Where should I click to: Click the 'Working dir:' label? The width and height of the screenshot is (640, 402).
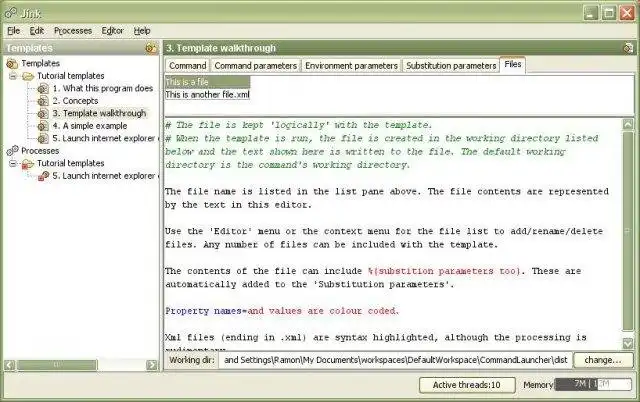coord(192,360)
